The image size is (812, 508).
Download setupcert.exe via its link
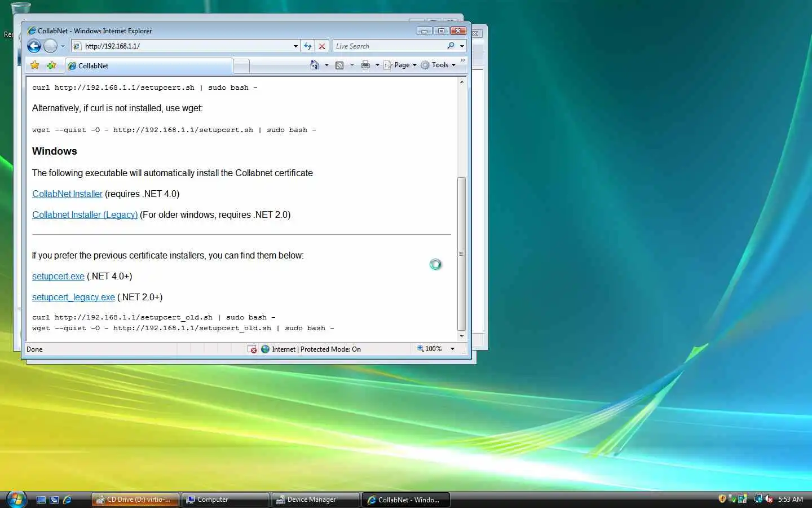tap(58, 276)
